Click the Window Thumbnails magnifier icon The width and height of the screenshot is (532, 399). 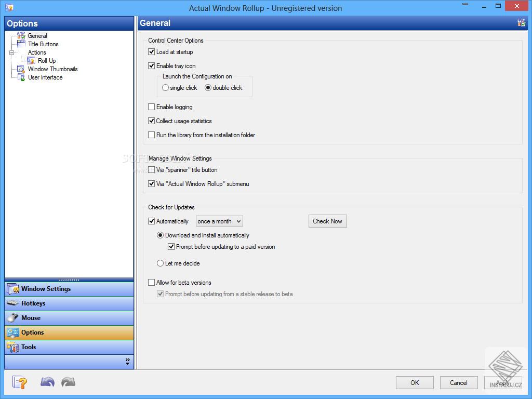click(x=21, y=69)
